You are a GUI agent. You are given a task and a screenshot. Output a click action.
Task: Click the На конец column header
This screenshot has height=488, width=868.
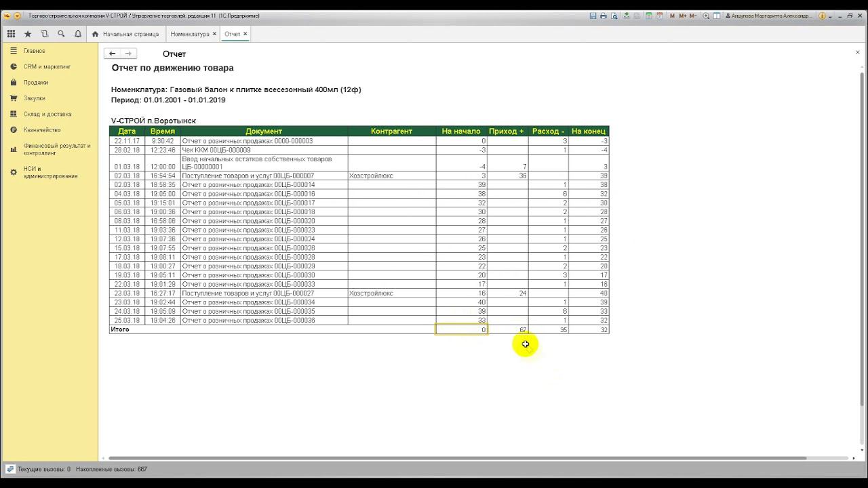pos(589,131)
